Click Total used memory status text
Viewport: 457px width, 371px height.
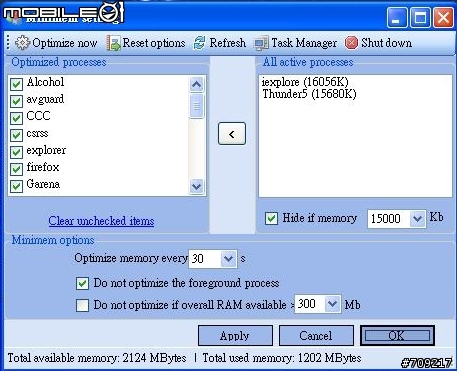tap(282, 358)
